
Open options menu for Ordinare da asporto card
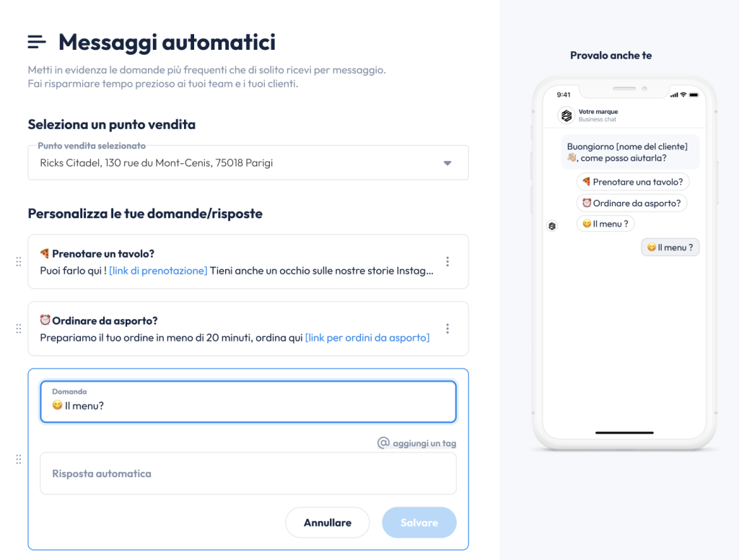(447, 328)
